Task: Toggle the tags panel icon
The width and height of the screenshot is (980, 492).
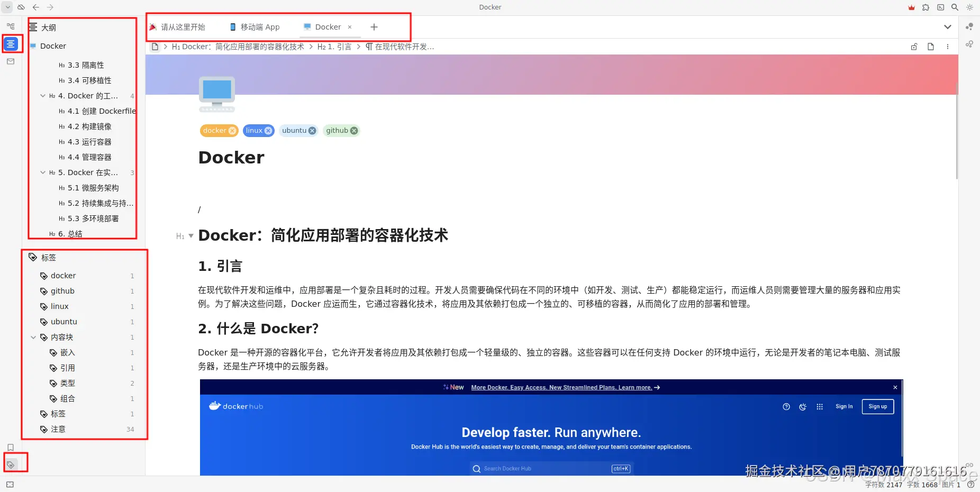Action: point(11,465)
